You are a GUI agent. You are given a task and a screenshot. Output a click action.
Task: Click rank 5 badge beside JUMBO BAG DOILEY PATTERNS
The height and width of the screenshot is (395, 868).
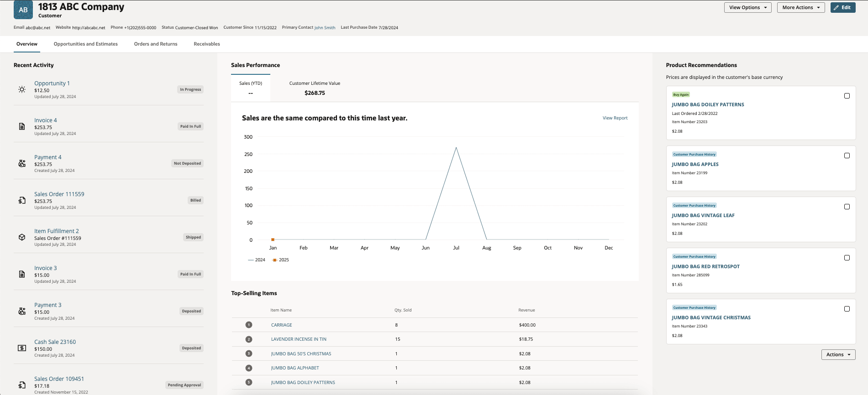click(x=249, y=382)
